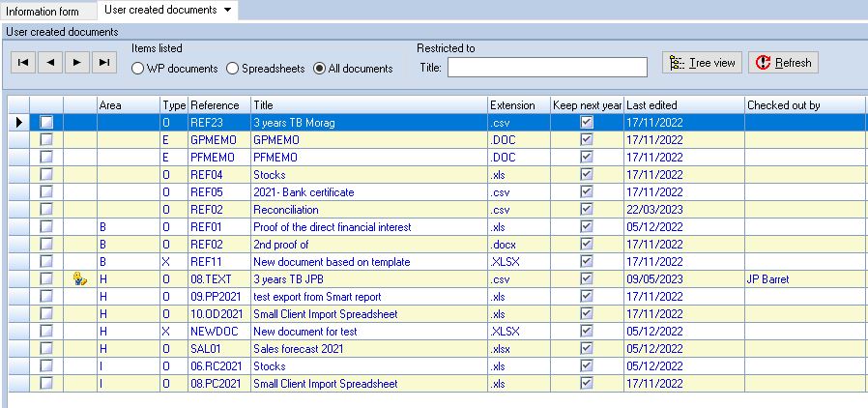
Task: Click last edited date '22/03/2023'
Action: [655, 210]
